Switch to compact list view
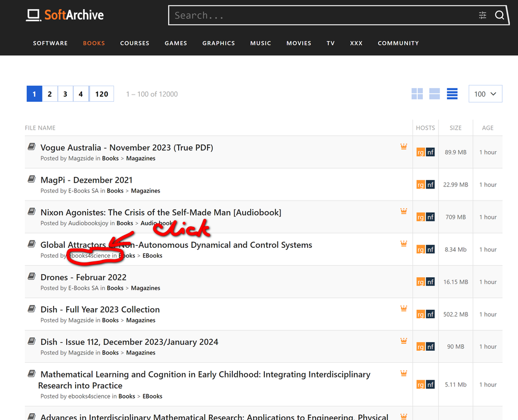The width and height of the screenshot is (518, 420). click(452, 94)
